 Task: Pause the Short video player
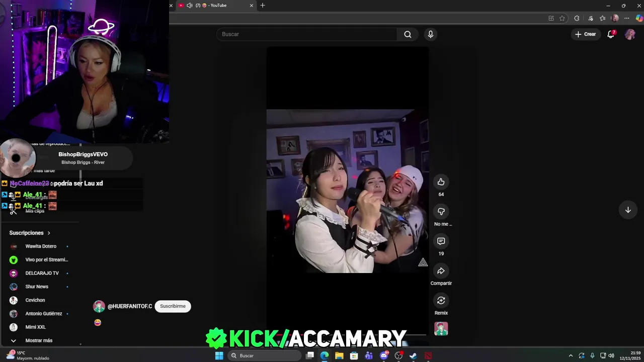pos(347,191)
